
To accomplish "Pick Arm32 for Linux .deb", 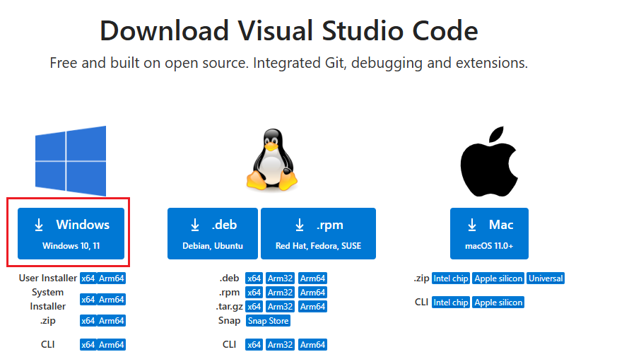I will [x=280, y=278].
